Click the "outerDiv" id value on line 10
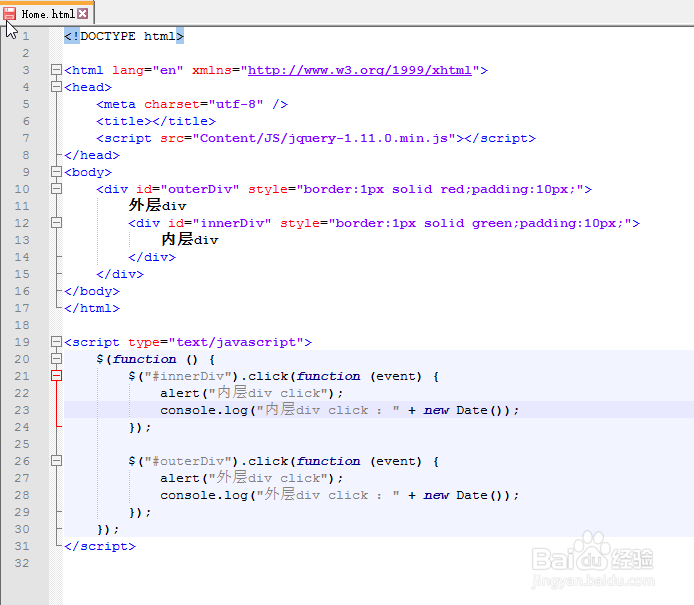Viewport: 694px width, 605px height. pos(200,189)
